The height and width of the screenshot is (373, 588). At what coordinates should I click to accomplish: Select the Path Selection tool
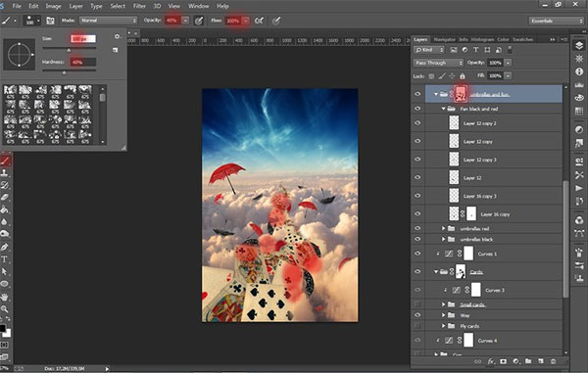tap(5, 271)
